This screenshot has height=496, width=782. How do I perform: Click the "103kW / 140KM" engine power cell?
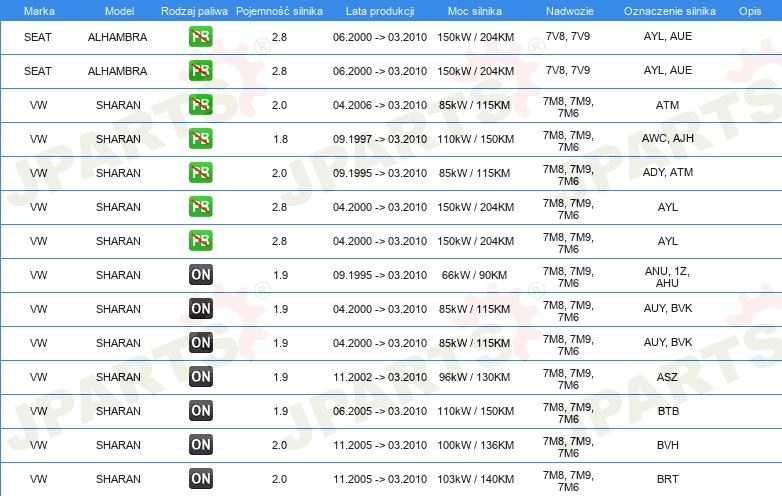click(x=475, y=479)
